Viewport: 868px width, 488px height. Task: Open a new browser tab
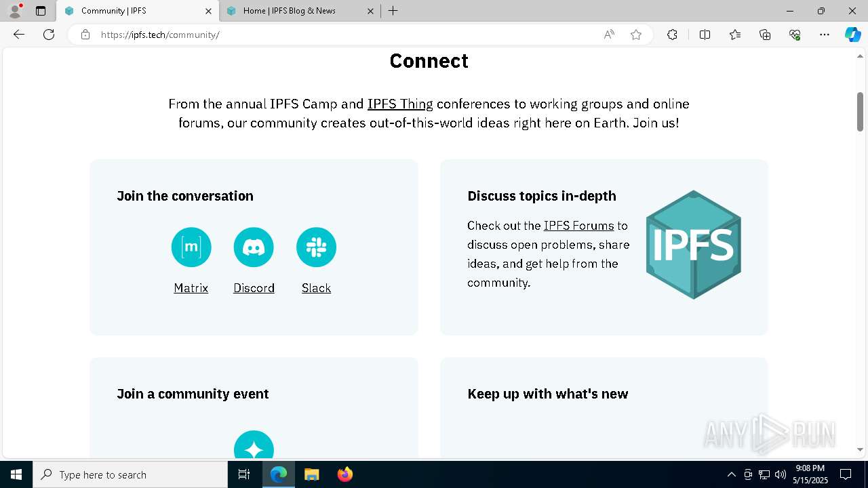(x=393, y=11)
